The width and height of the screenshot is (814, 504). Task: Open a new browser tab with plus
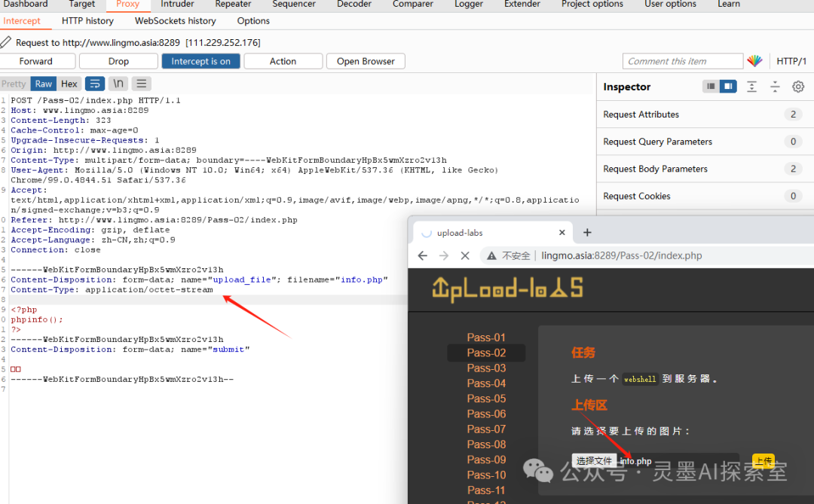click(588, 233)
